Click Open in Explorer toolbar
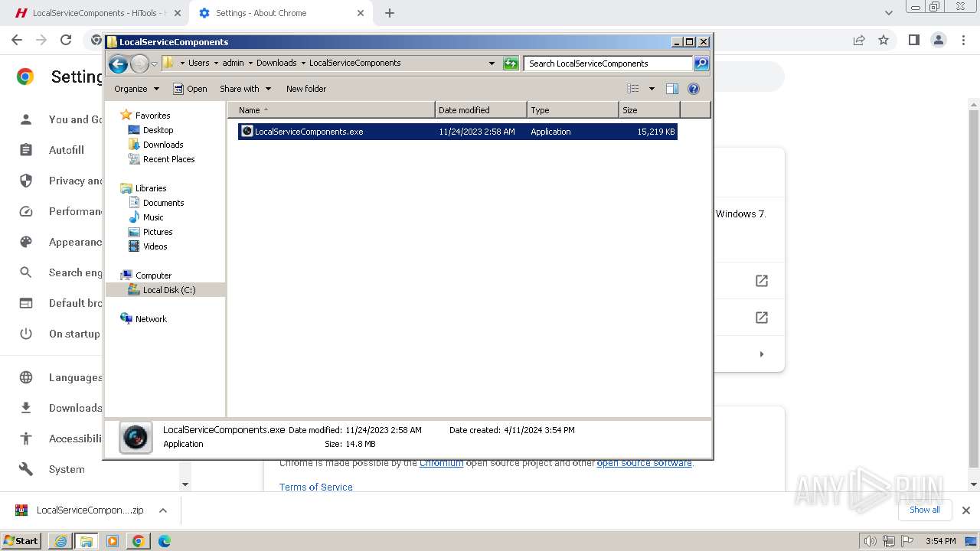The image size is (980, 551). pos(191,89)
